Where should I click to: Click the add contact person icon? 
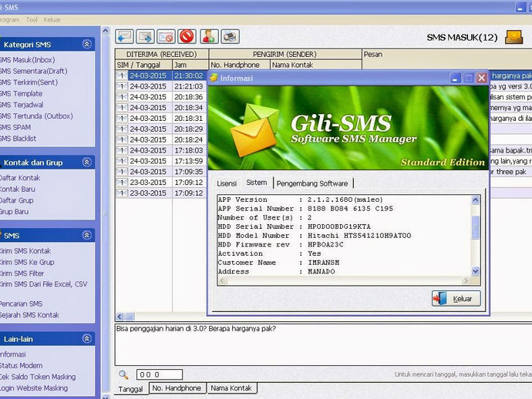[209, 37]
